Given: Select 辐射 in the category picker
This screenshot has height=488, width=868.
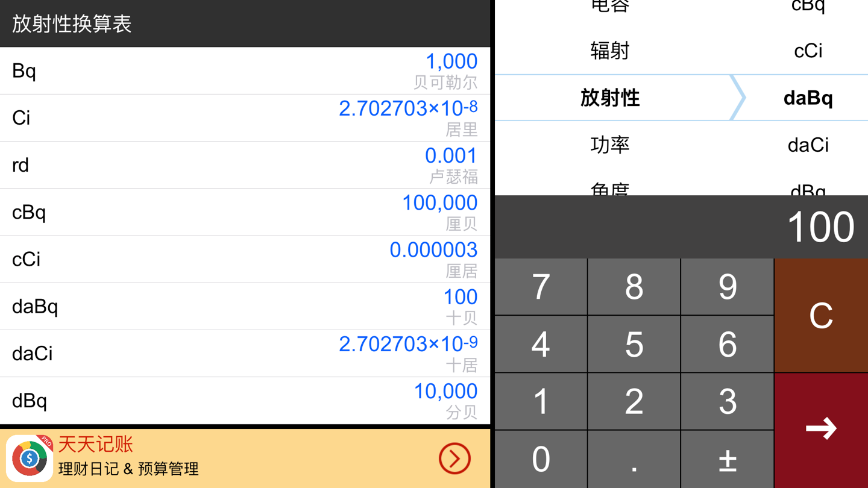Looking at the screenshot, I should 610,51.
